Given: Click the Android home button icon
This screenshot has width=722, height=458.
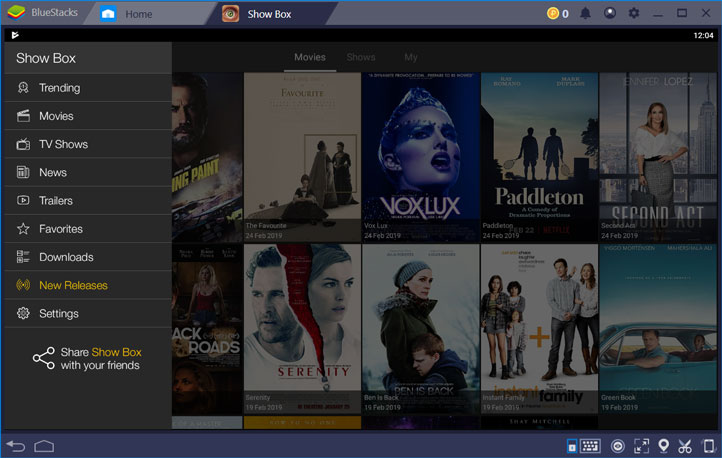Looking at the screenshot, I should (x=44, y=446).
